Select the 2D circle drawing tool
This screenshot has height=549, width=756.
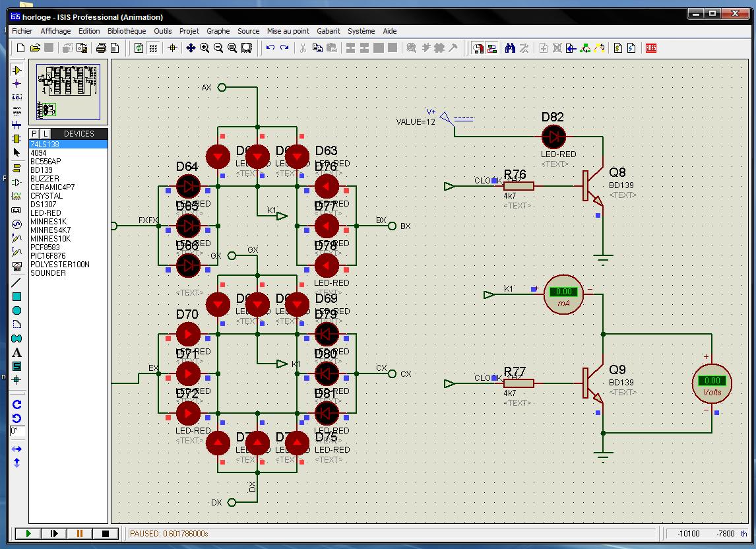pos(17,311)
